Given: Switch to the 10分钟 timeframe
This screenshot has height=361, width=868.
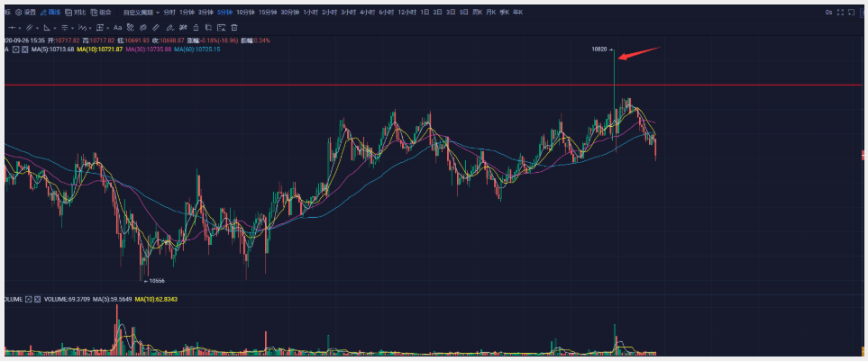Looking at the screenshot, I should (x=246, y=13).
